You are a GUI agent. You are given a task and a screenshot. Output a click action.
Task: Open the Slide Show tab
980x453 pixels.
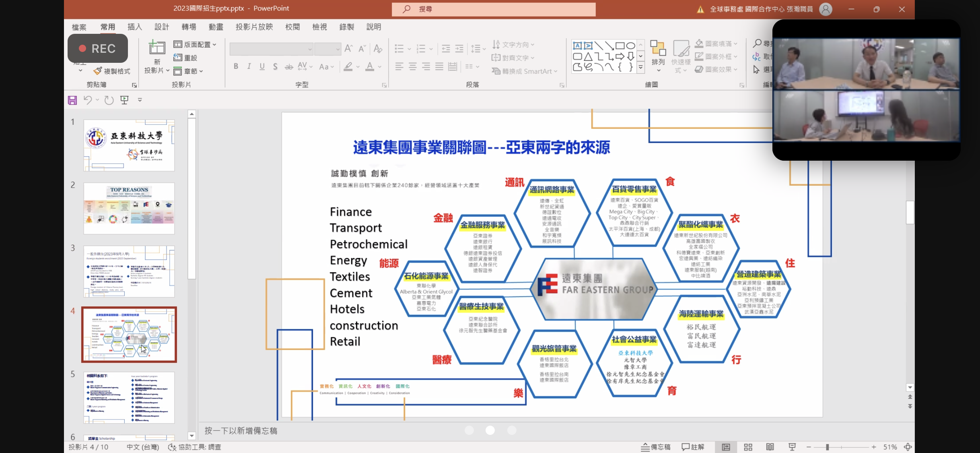(254, 27)
